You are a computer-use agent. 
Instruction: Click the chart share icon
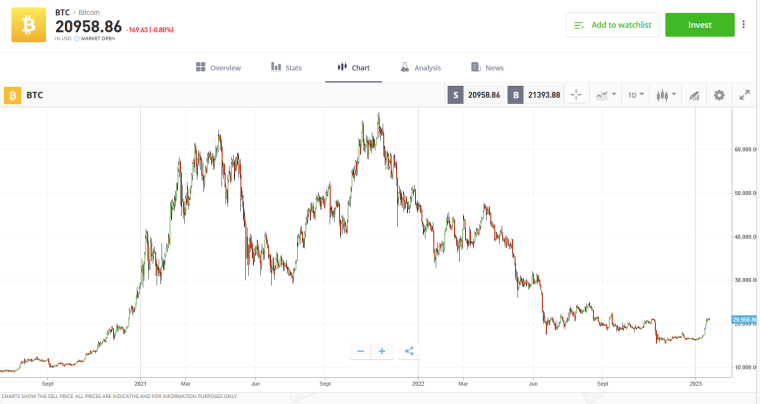(409, 351)
